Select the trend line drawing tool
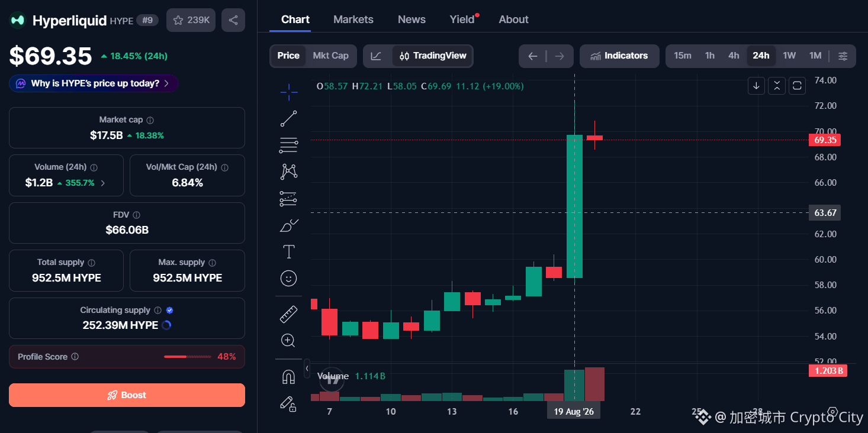868x433 pixels. tap(288, 119)
